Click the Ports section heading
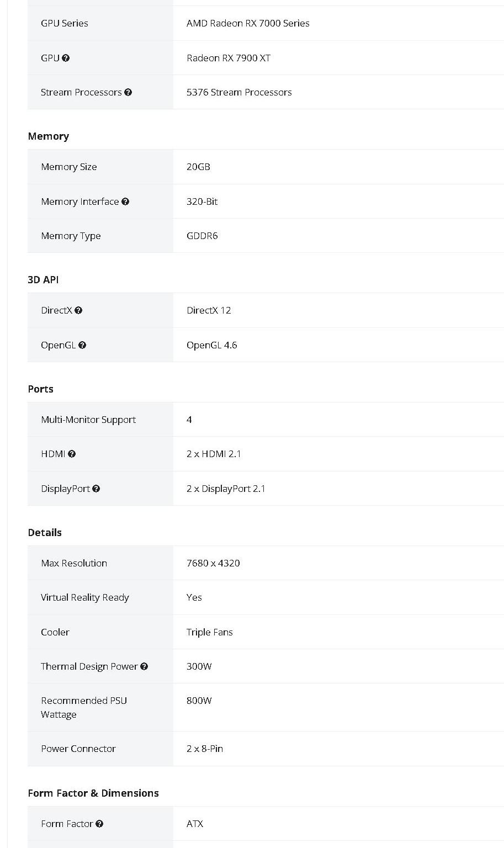The height and width of the screenshot is (848, 504). (x=41, y=389)
